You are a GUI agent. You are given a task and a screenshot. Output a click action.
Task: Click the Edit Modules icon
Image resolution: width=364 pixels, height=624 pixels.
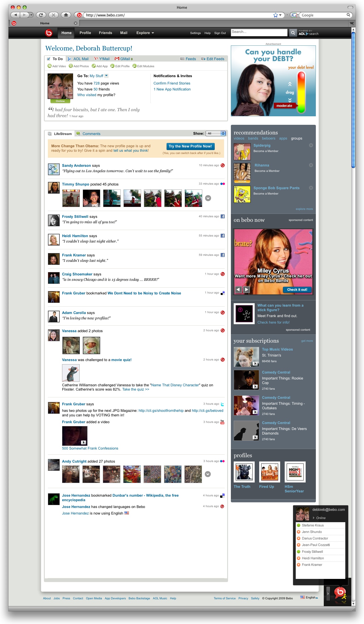pyautogui.click(x=135, y=66)
